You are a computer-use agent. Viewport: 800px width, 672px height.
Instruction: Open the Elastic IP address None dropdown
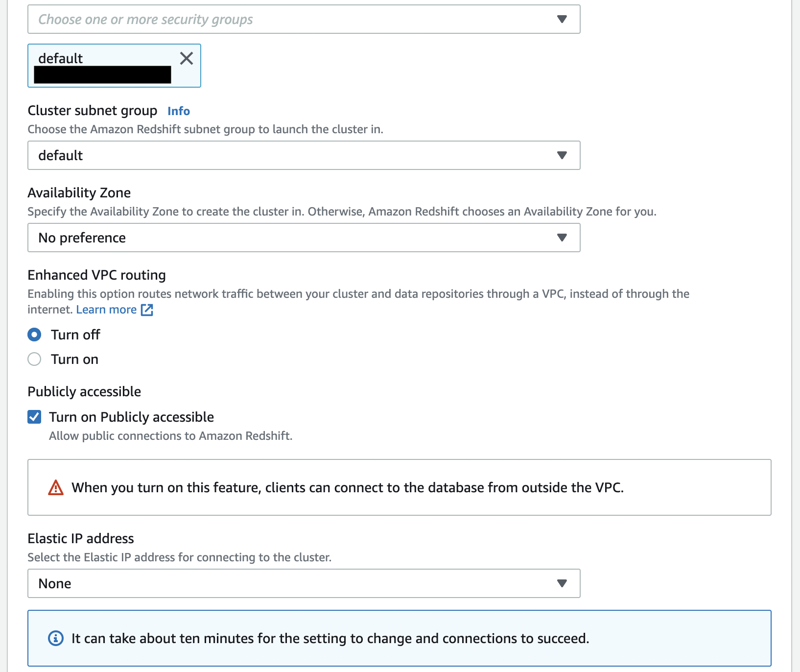click(x=304, y=583)
